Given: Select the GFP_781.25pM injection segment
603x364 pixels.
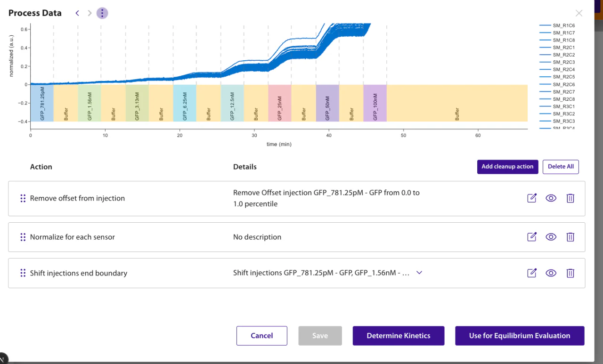Looking at the screenshot, I should tap(42, 103).
